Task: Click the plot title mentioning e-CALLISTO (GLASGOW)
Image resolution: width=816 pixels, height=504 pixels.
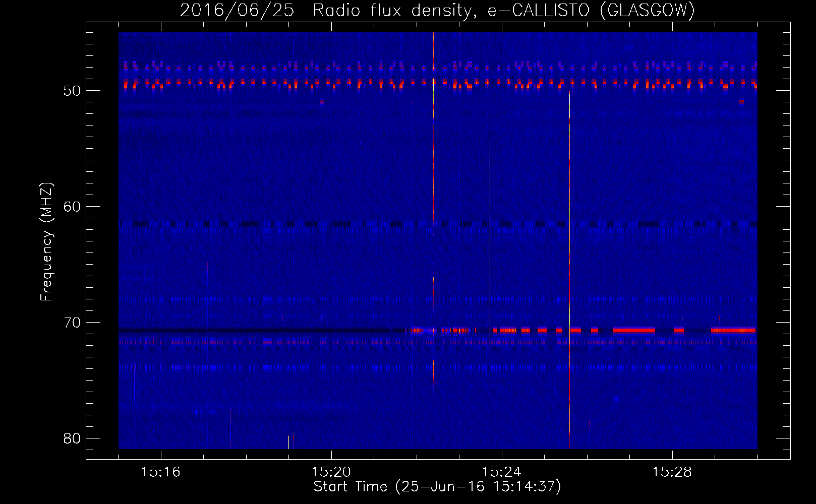Action: pyautogui.click(x=437, y=10)
